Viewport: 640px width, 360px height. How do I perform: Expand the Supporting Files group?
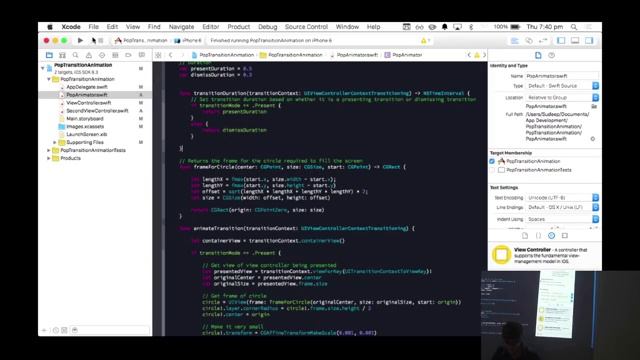(55, 142)
